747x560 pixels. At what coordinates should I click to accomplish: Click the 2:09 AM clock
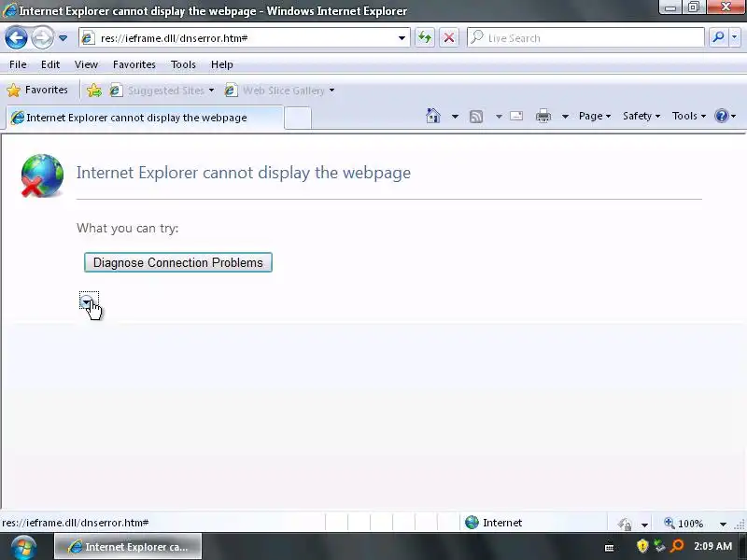click(712, 546)
